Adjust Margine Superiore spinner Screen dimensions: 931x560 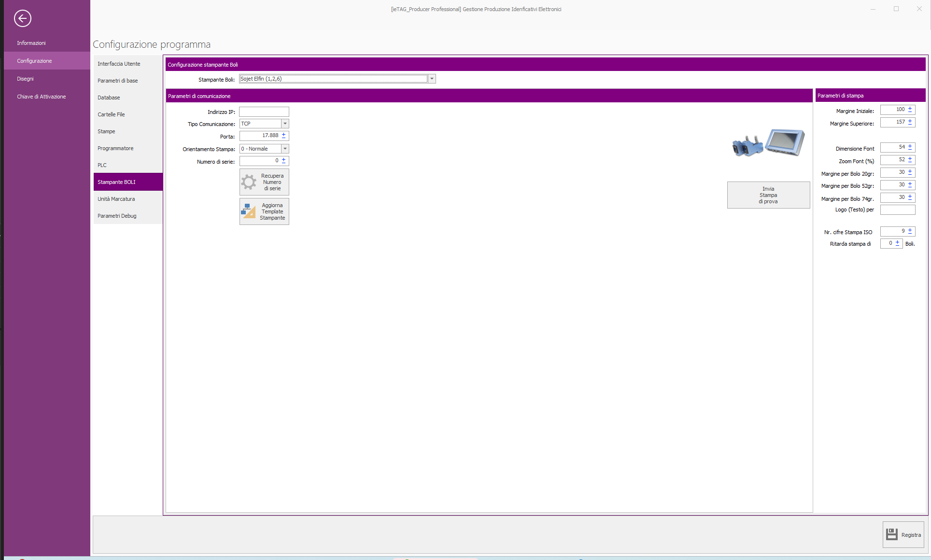tap(910, 122)
